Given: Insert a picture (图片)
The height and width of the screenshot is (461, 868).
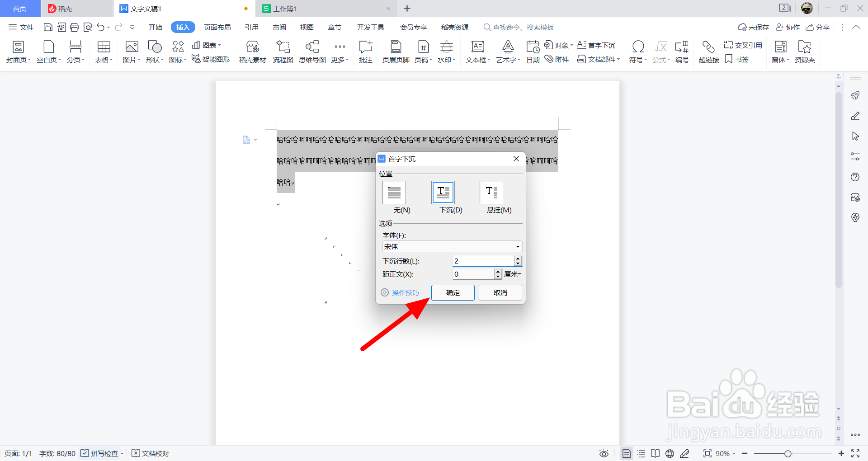Looking at the screenshot, I should click(132, 52).
